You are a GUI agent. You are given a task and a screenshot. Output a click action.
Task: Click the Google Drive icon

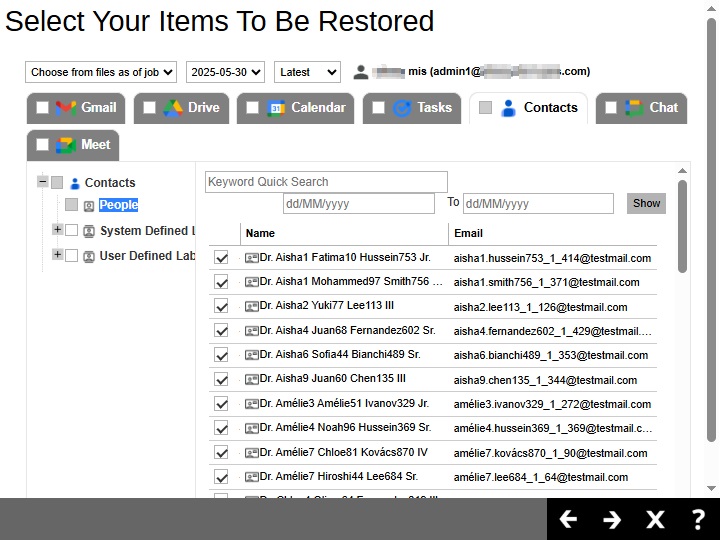pyautogui.click(x=173, y=108)
